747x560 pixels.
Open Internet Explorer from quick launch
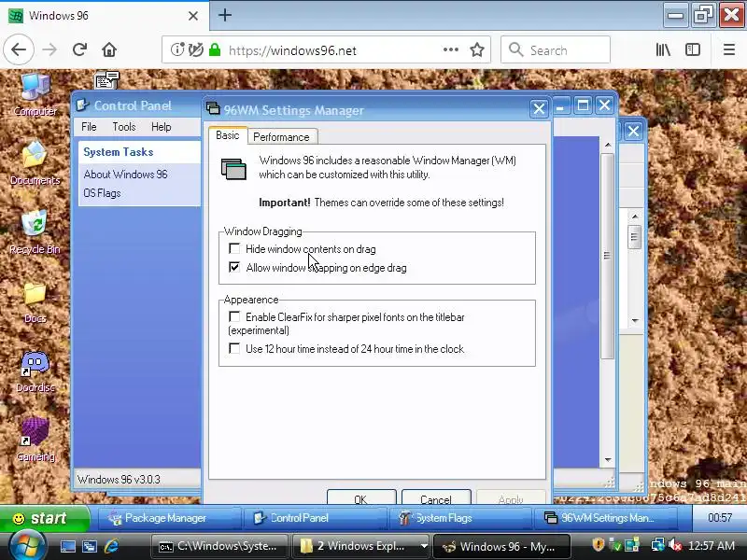click(111, 546)
